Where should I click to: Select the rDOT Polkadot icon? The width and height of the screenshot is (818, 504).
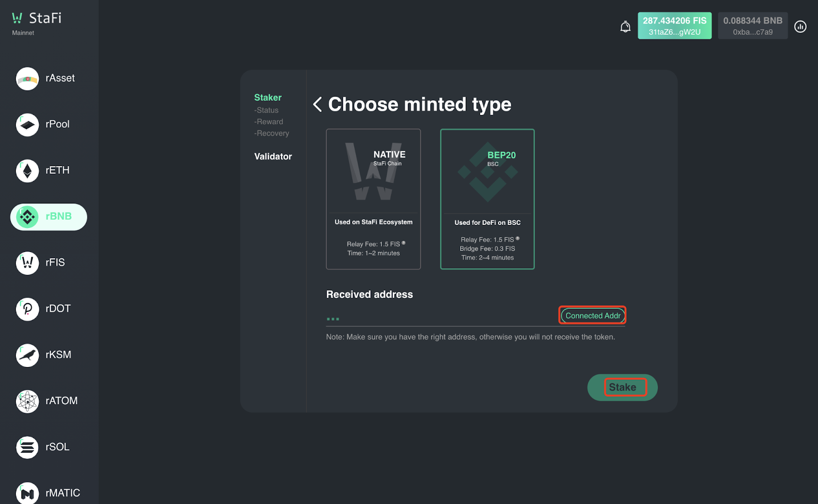click(x=27, y=309)
